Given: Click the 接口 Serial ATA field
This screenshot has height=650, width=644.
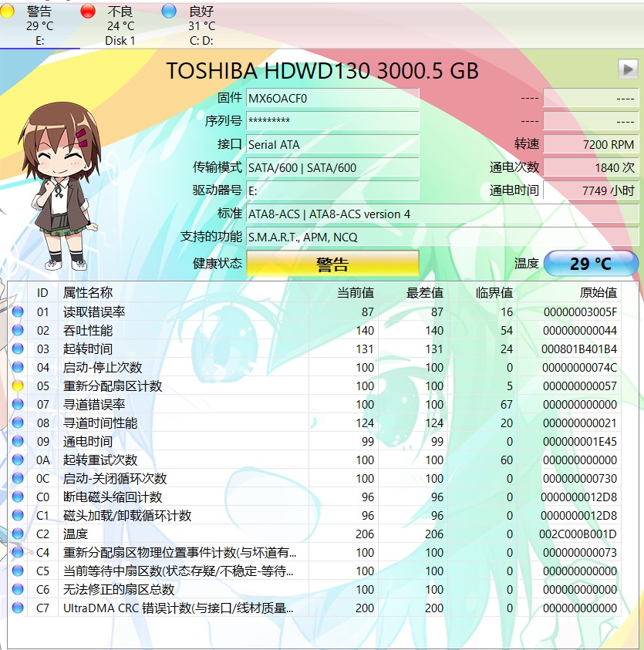Looking at the screenshot, I should point(332,145).
